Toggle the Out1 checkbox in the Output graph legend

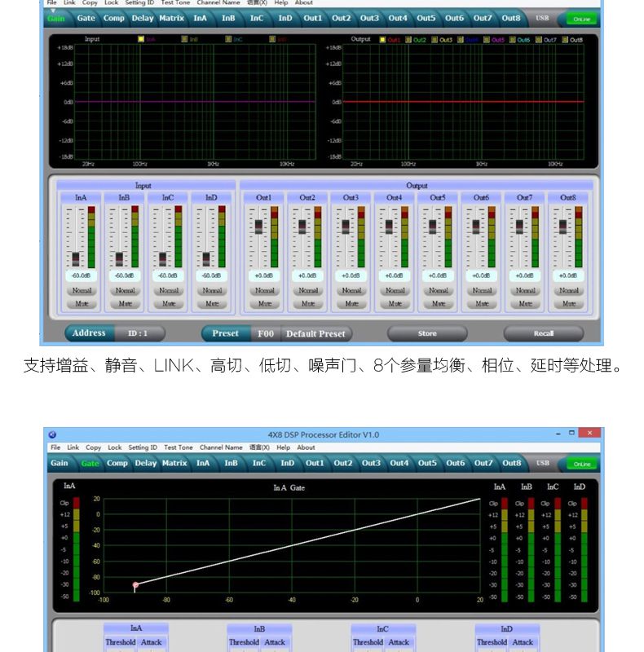click(383, 39)
